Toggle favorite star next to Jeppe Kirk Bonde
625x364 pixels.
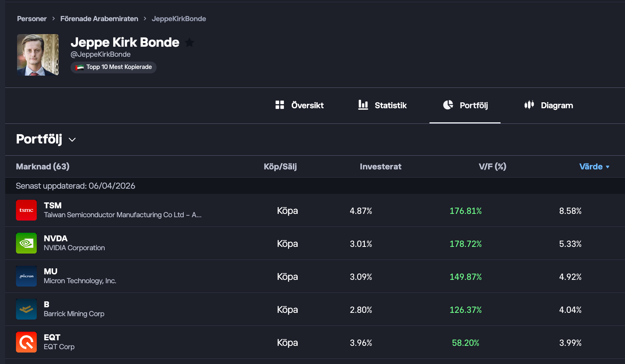pyautogui.click(x=189, y=43)
